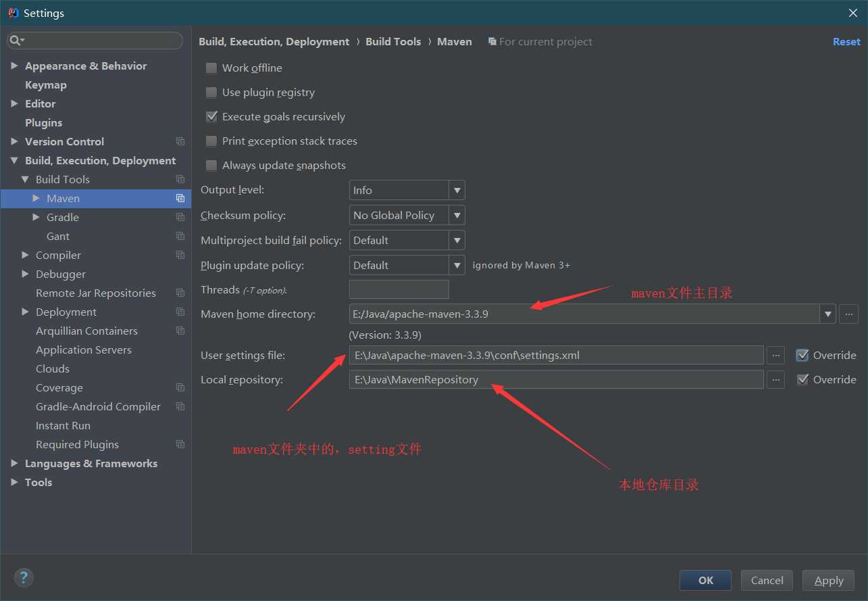The height and width of the screenshot is (601, 868).
Task: Click the Local repository path field
Action: point(557,379)
